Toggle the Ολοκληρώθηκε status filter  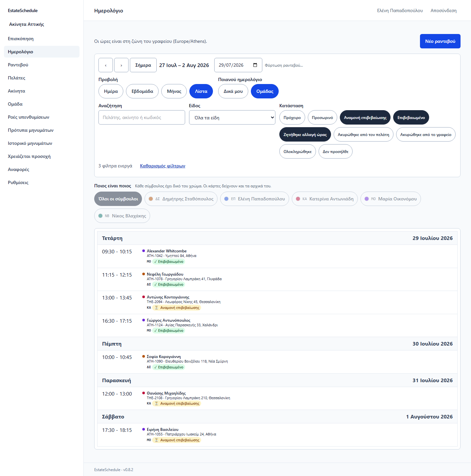click(x=298, y=151)
